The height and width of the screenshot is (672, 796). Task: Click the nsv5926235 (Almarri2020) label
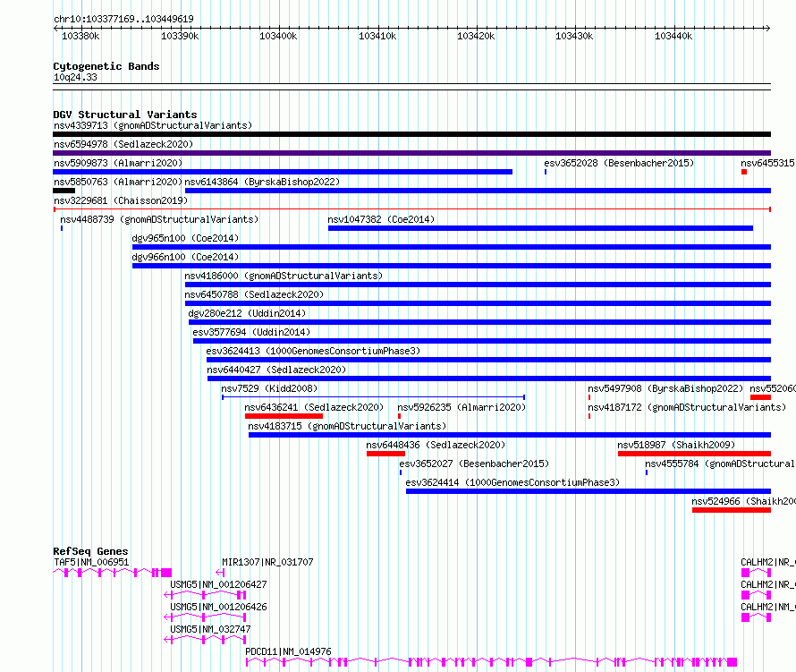tap(462, 407)
